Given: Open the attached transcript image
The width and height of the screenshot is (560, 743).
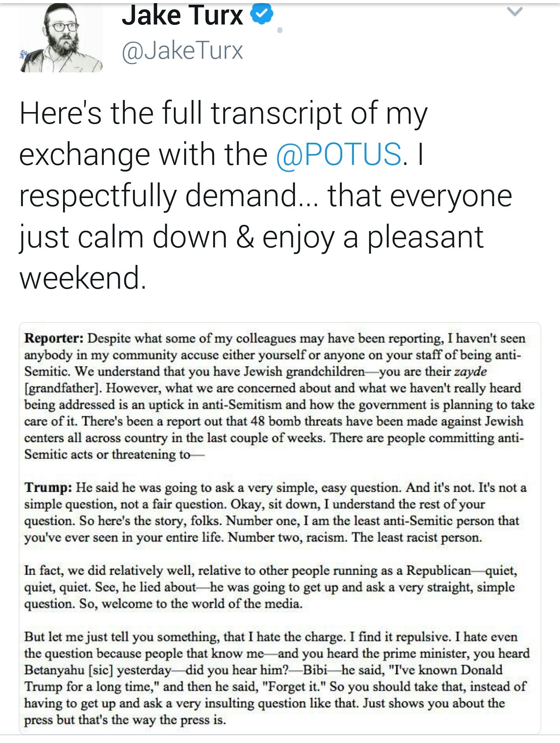Looking at the screenshot, I should point(280,528).
